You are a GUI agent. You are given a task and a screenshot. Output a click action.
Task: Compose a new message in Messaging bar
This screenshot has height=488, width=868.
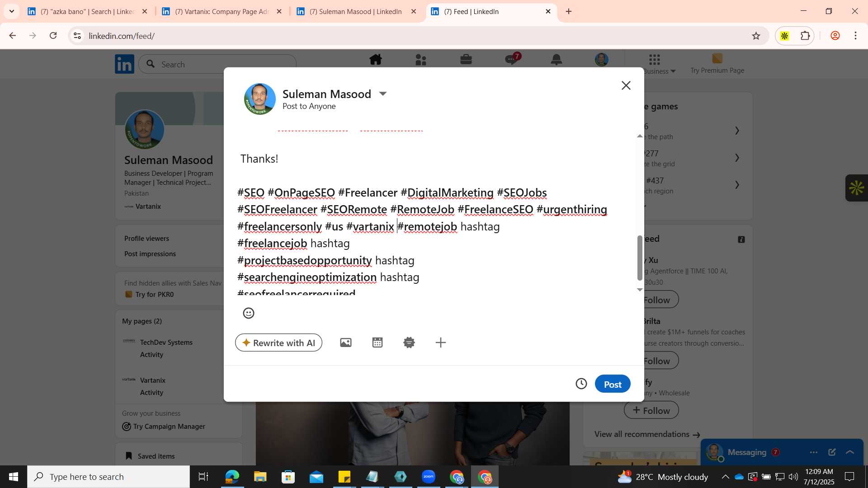coord(832,452)
